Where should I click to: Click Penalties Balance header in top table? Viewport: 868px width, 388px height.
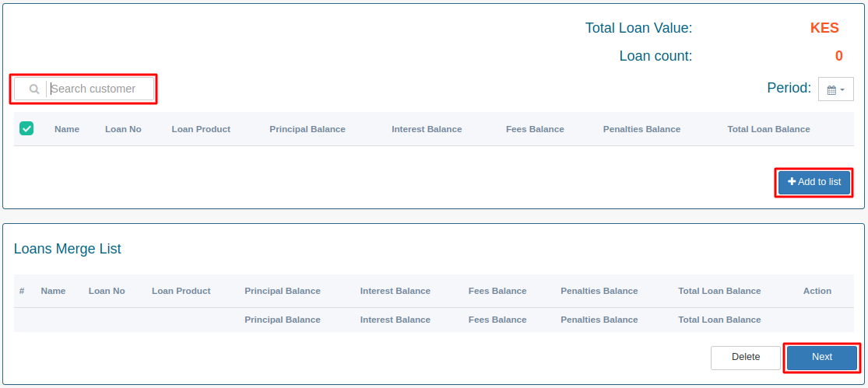pyautogui.click(x=641, y=129)
